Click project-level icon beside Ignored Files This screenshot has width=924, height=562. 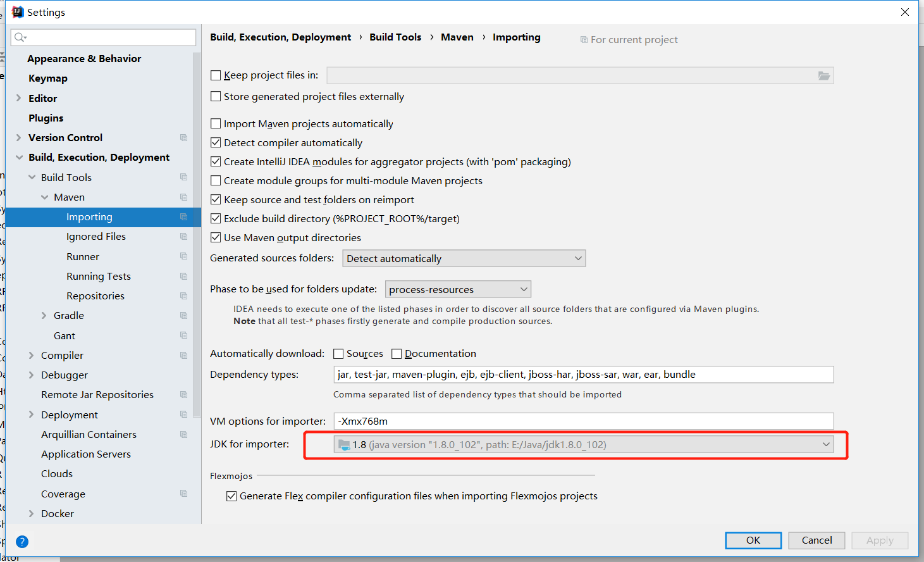point(183,236)
